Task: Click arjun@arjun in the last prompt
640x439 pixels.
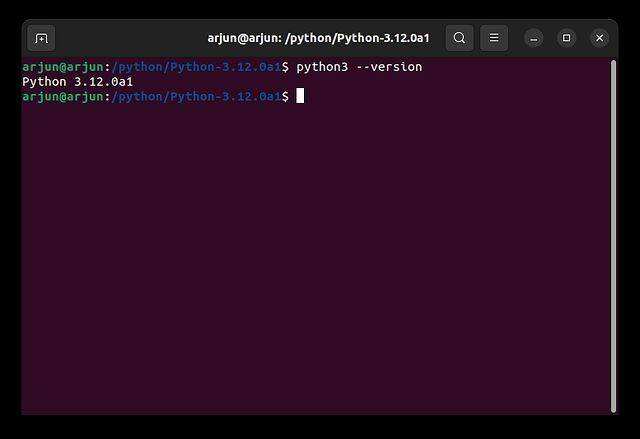Action: point(62,96)
